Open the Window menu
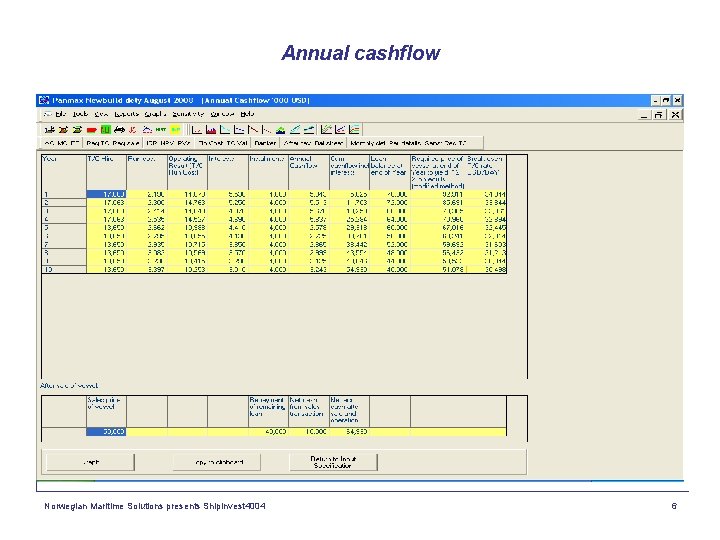 click(x=222, y=114)
